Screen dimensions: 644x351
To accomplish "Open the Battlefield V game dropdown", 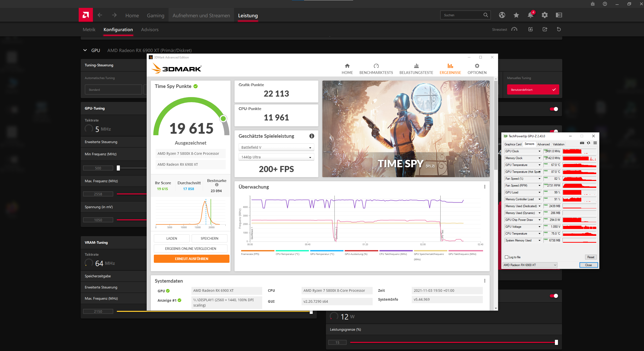I will click(276, 147).
